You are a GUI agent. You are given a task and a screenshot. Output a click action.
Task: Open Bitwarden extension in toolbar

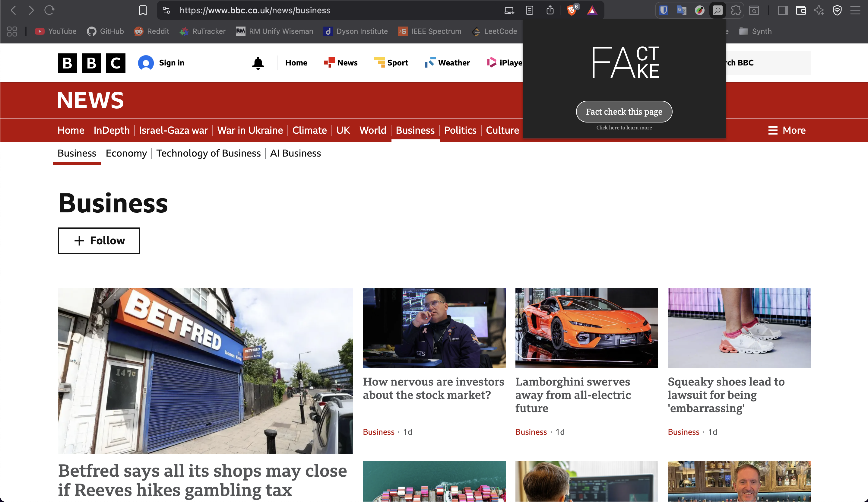[664, 10]
